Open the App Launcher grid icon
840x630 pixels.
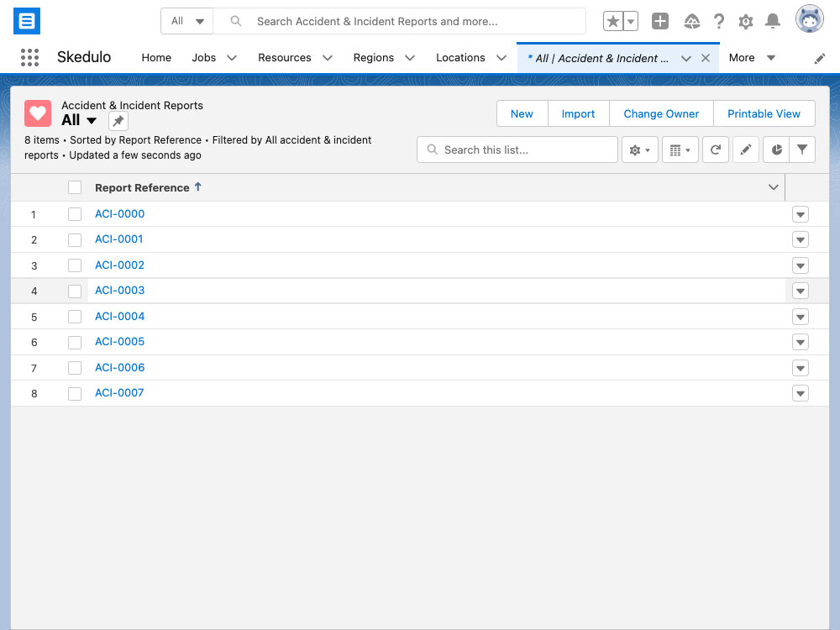click(x=29, y=57)
